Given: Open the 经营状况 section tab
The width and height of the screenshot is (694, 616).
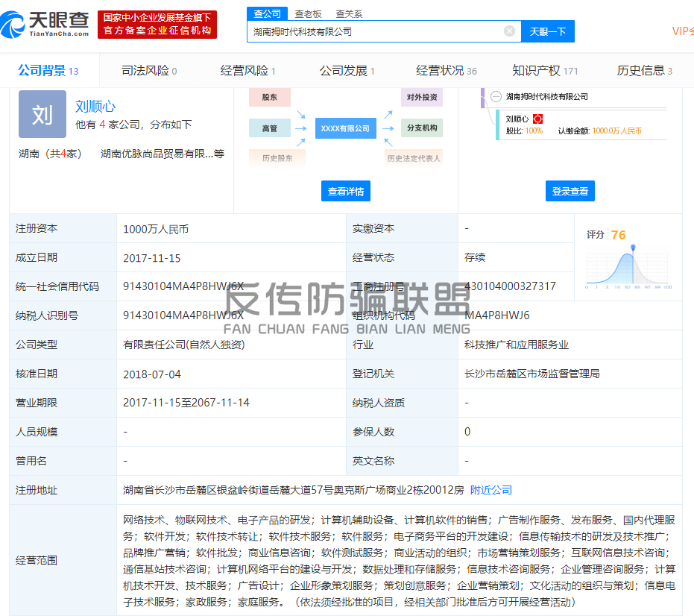Looking at the screenshot, I should click(x=446, y=71).
